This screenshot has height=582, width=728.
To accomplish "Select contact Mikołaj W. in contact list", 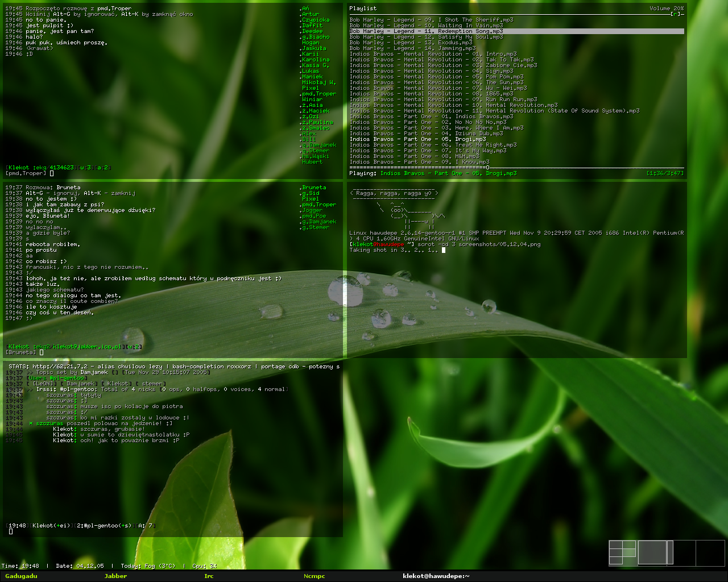I will coord(319,82).
